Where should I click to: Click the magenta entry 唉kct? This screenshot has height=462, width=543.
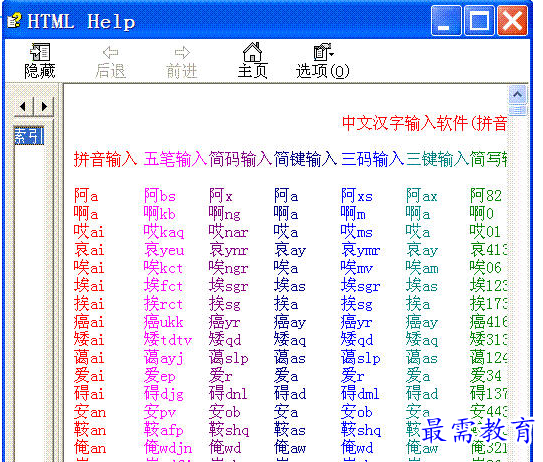[x=163, y=267]
